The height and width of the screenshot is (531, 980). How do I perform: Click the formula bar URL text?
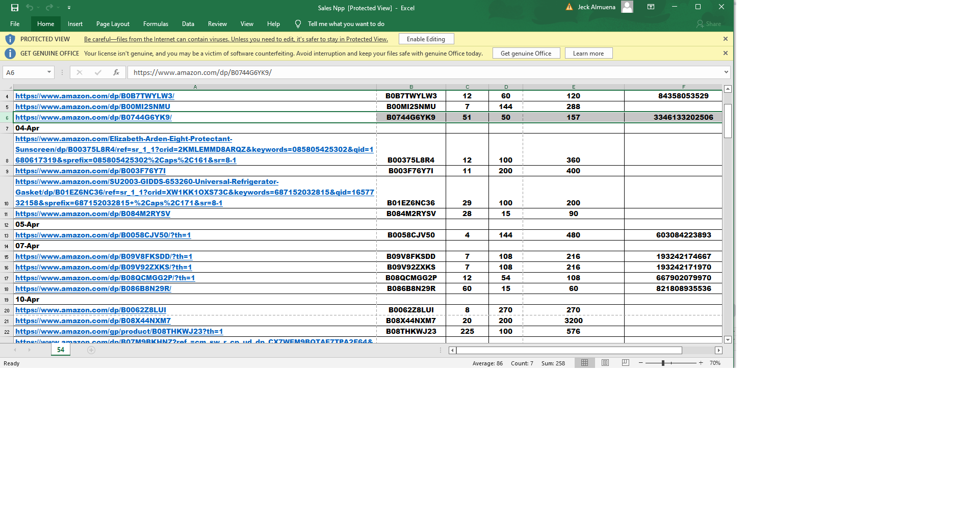[202, 72]
